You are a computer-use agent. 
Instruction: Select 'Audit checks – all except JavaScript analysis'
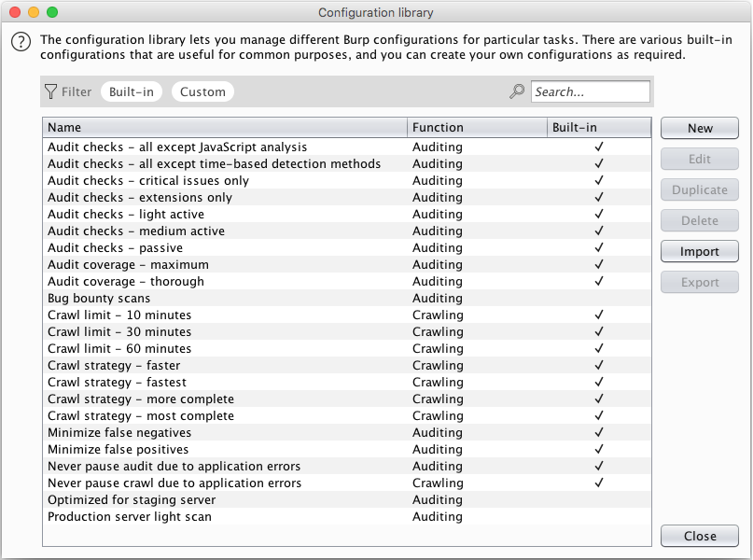[x=347, y=147]
